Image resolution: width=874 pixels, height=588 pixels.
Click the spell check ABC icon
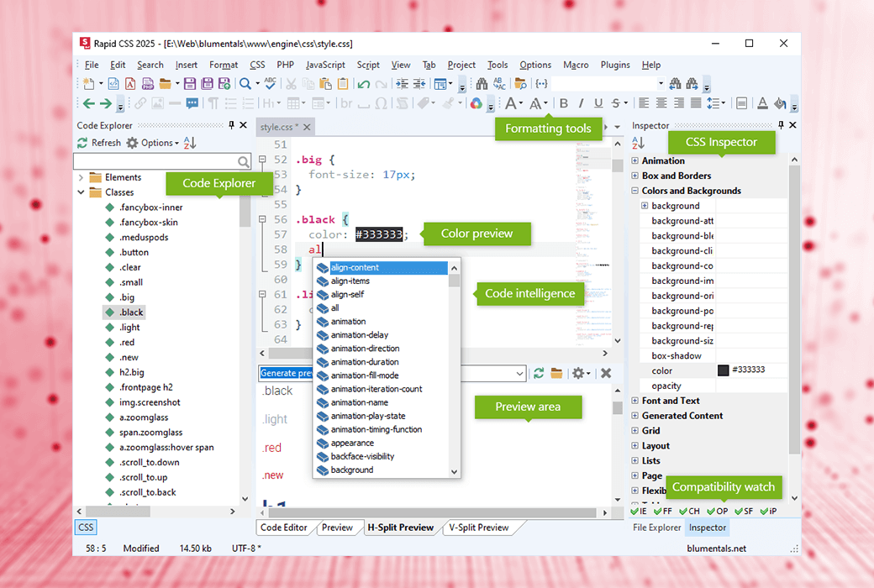(x=271, y=84)
